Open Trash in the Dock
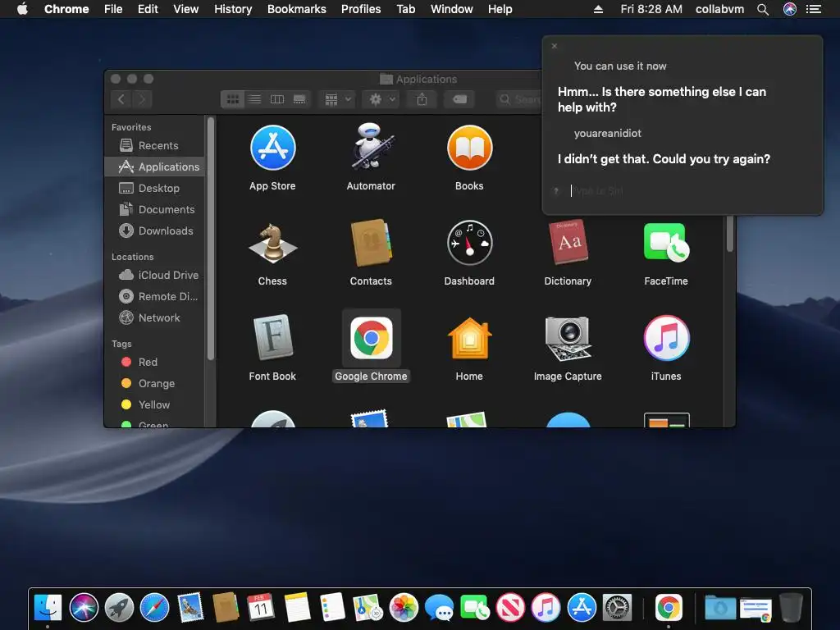The width and height of the screenshot is (840, 630). tap(791, 608)
